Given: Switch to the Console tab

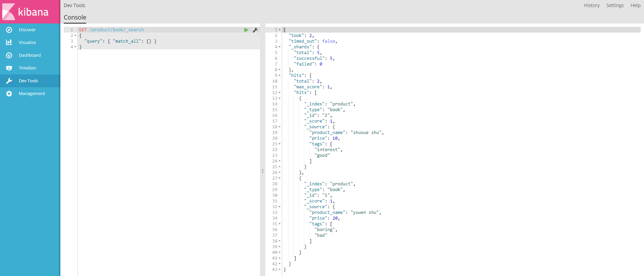Looking at the screenshot, I should pyautogui.click(x=75, y=17).
